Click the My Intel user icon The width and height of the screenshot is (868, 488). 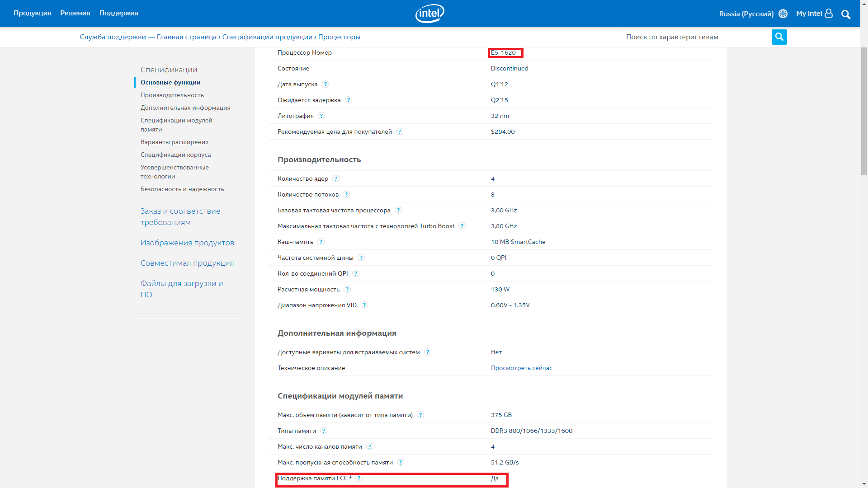coord(828,13)
